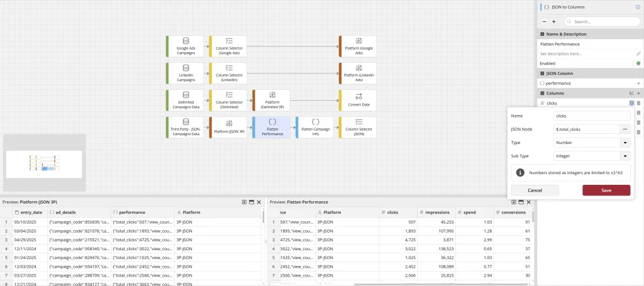Click the impressions cell 45,253
The image size is (644, 286).
coord(436,222)
